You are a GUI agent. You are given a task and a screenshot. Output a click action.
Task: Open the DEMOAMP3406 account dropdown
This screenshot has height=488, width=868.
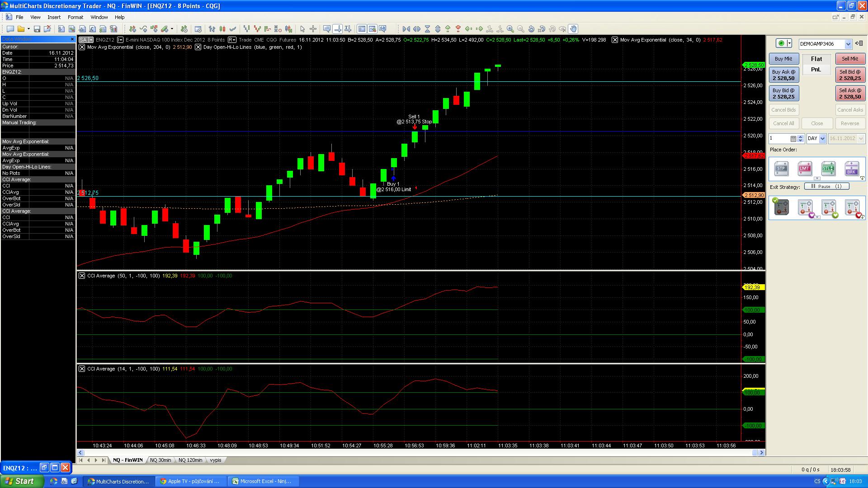coord(848,44)
